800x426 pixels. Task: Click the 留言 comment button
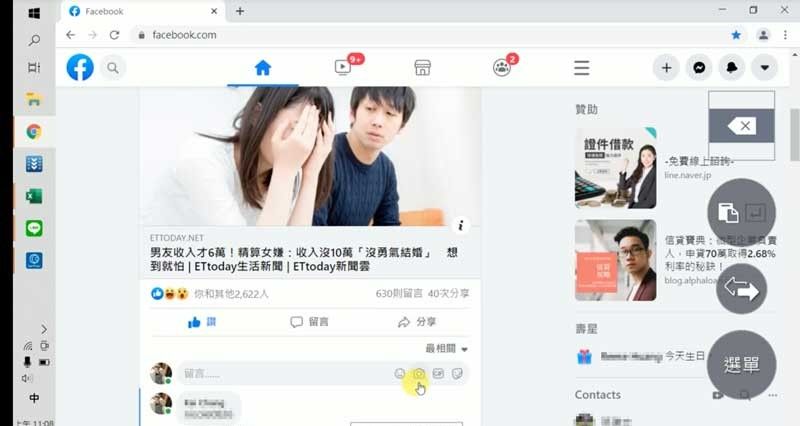click(309, 322)
